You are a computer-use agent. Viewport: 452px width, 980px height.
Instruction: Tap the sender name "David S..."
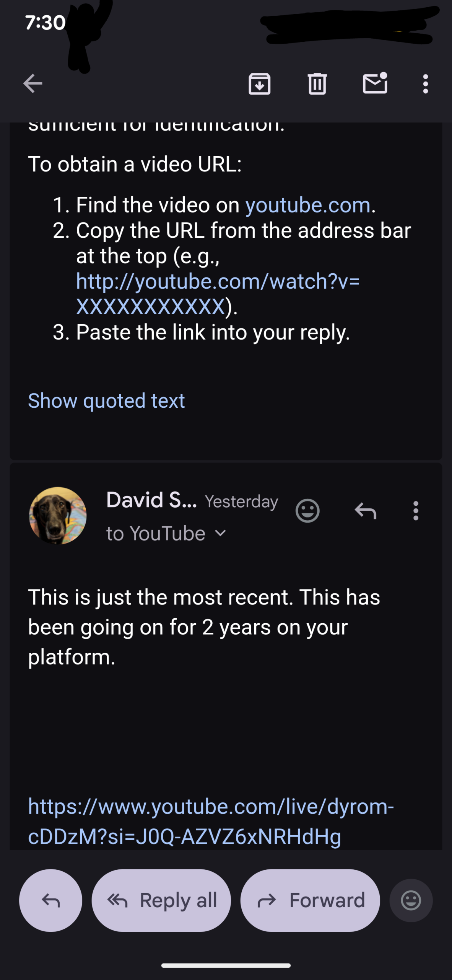(151, 500)
